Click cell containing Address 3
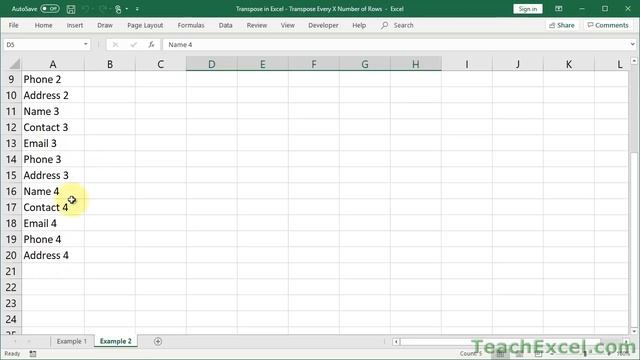 (x=53, y=175)
